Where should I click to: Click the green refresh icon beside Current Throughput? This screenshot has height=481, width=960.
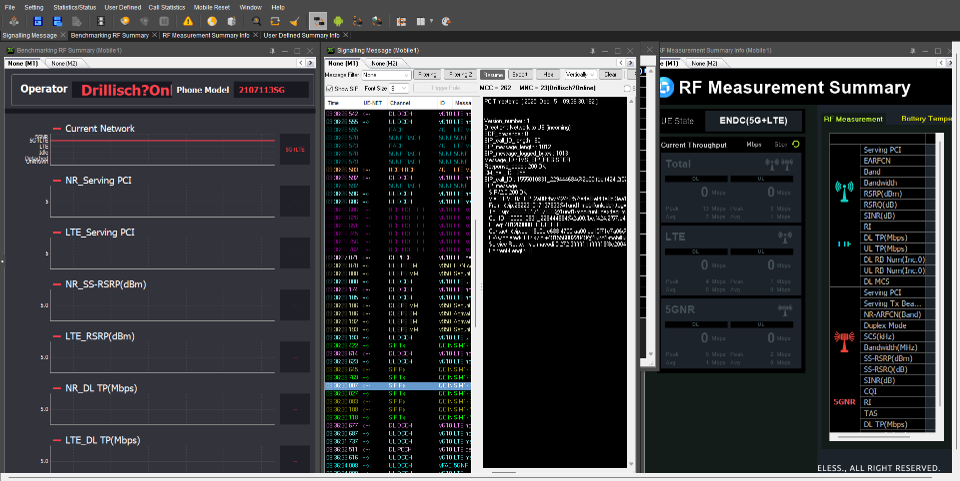coord(797,145)
